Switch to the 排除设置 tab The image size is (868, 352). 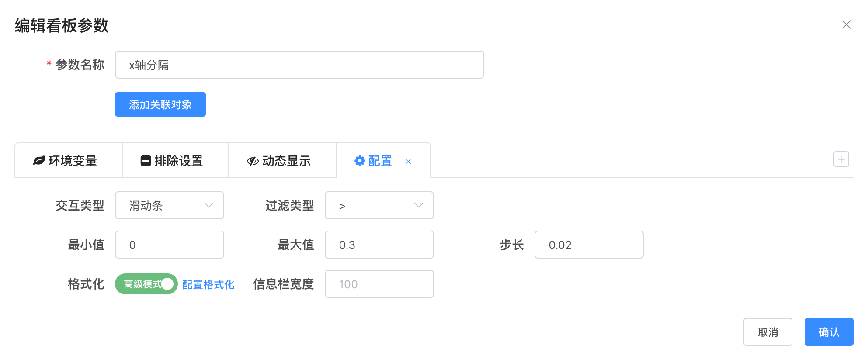coord(176,160)
